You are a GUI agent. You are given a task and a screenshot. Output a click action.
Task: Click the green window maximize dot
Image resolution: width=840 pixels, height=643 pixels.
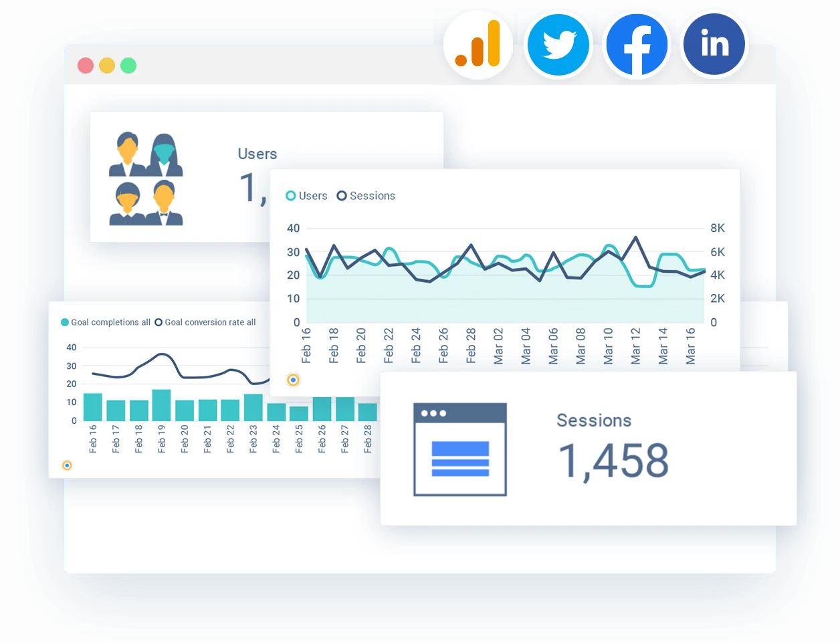[128, 66]
